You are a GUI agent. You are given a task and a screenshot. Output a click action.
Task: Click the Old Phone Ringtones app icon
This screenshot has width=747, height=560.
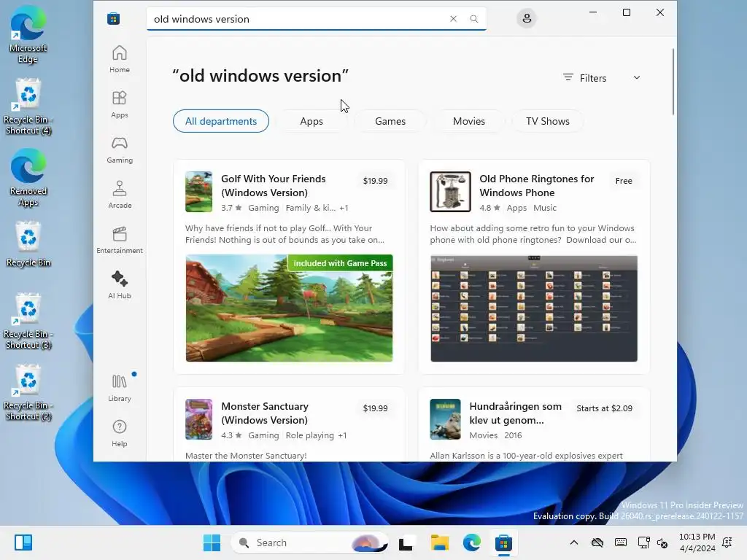450,192
